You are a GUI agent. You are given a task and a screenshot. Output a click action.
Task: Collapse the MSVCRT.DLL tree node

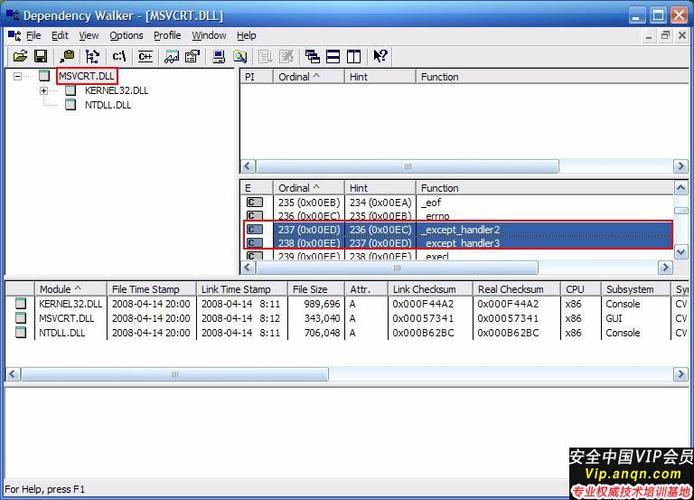click(17, 76)
